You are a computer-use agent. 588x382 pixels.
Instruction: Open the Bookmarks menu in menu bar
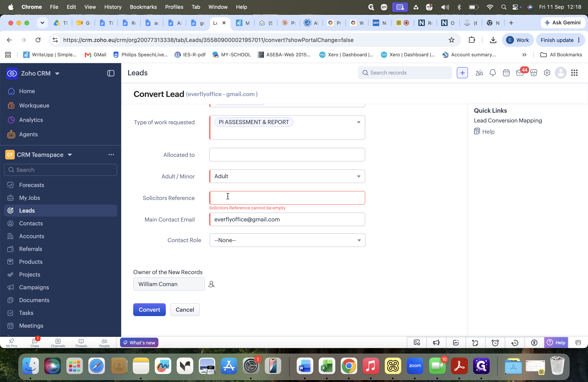click(143, 7)
